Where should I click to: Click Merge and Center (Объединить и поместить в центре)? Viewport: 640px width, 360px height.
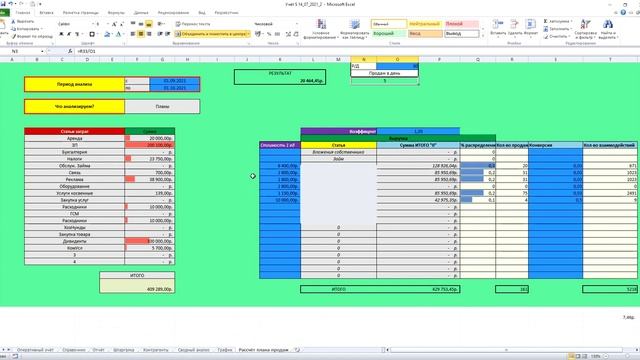click(x=212, y=34)
